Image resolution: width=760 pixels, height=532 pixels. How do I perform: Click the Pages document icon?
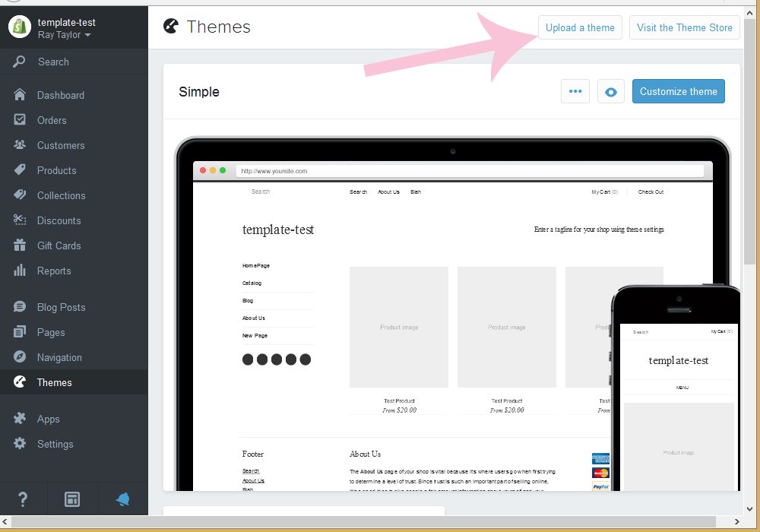[x=20, y=332]
